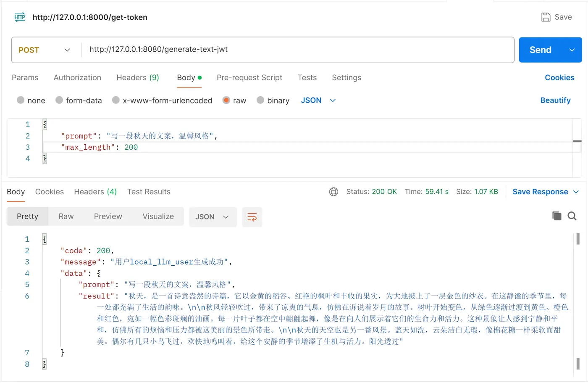Click the globe network icon near Status
Image resolution: width=588 pixels, height=383 pixels.
click(333, 191)
